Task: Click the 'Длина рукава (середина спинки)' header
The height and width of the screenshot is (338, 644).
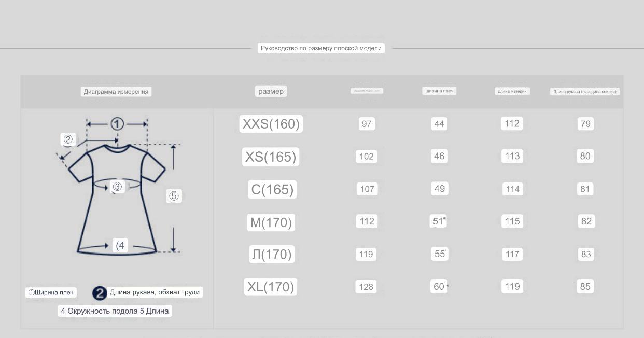Action: coord(585,92)
